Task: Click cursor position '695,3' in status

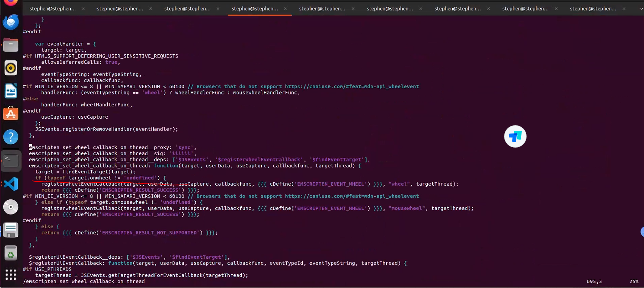Action: point(594,281)
